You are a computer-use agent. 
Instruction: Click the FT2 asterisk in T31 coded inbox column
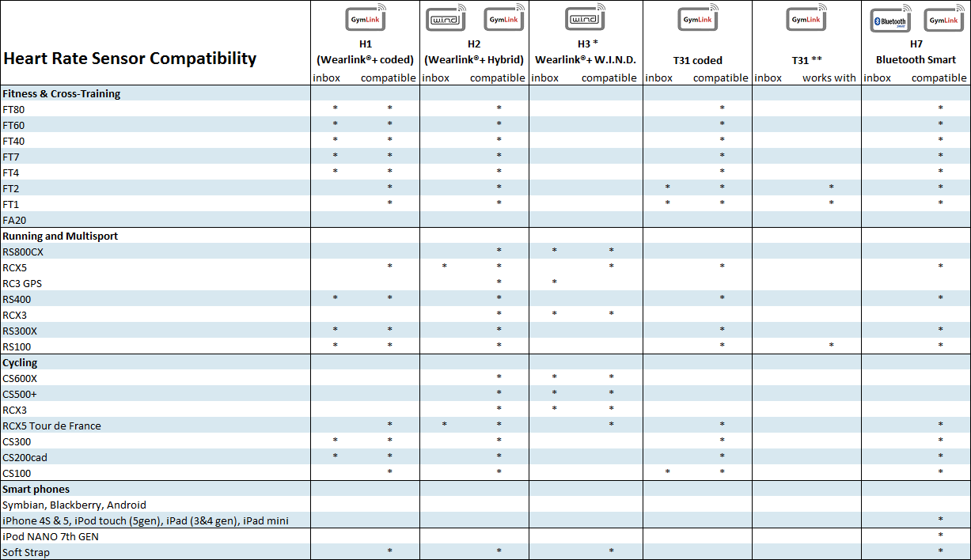click(x=667, y=187)
